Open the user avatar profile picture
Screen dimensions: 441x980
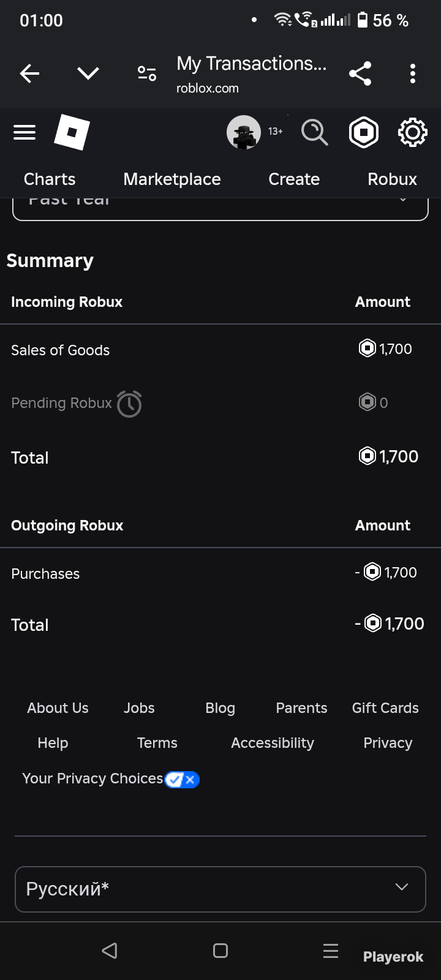(244, 132)
